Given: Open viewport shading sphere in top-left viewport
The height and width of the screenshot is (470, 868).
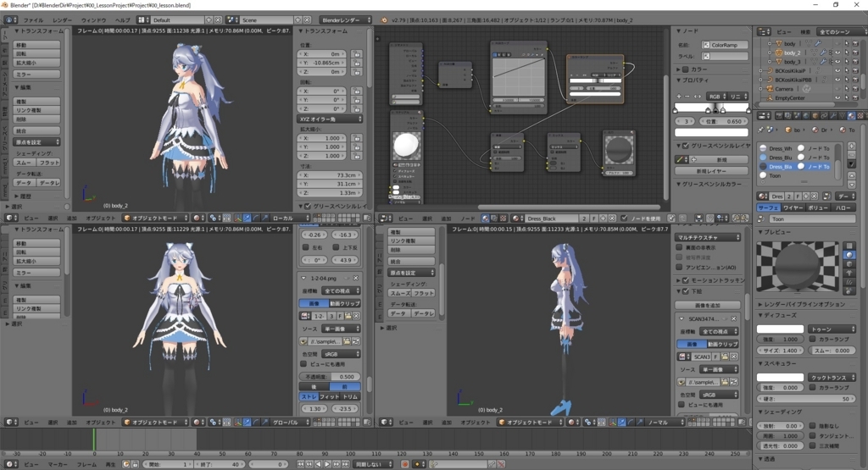Looking at the screenshot, I should click(x=197, y=218).
